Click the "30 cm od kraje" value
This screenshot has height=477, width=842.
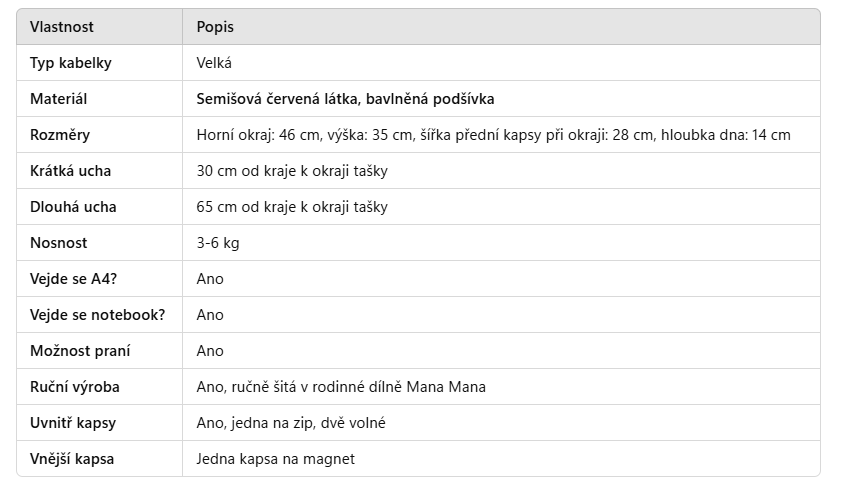(x=292, y=171)
